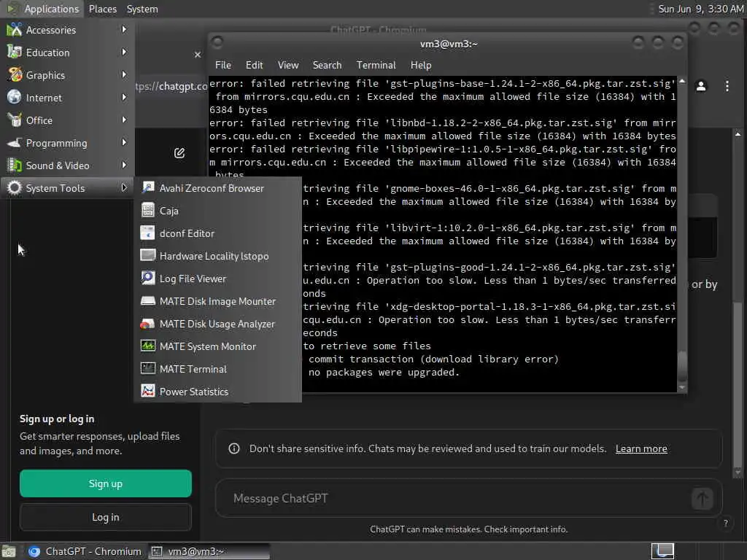Image resolution: width=747 pixels, height=560 pixels.
Task: Click the green Sign up button
Action: [106, 484]
